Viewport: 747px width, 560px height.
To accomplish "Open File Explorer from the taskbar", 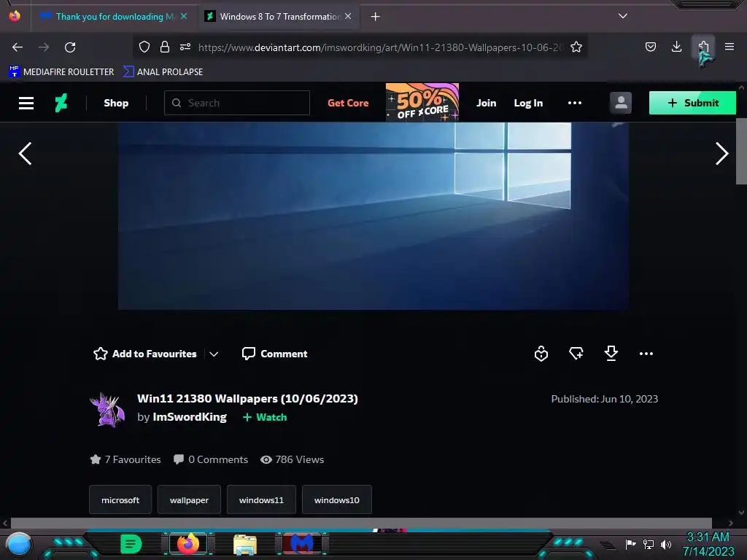I will coord(245,544).
